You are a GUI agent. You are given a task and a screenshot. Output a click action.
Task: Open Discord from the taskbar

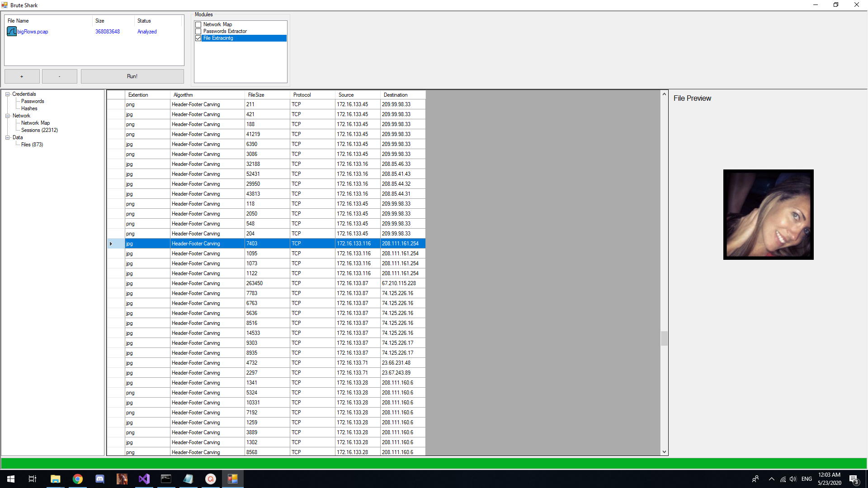tap(100, 479)
